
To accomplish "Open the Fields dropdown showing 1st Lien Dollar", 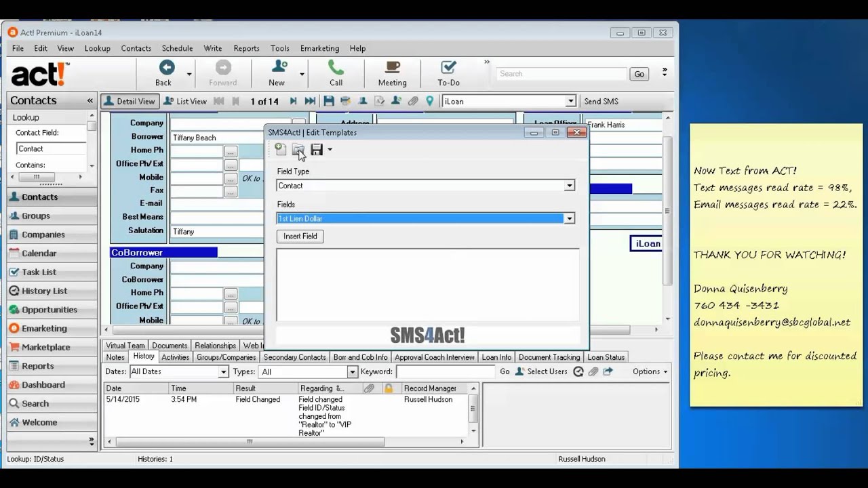I will click(x=570, y=218).
